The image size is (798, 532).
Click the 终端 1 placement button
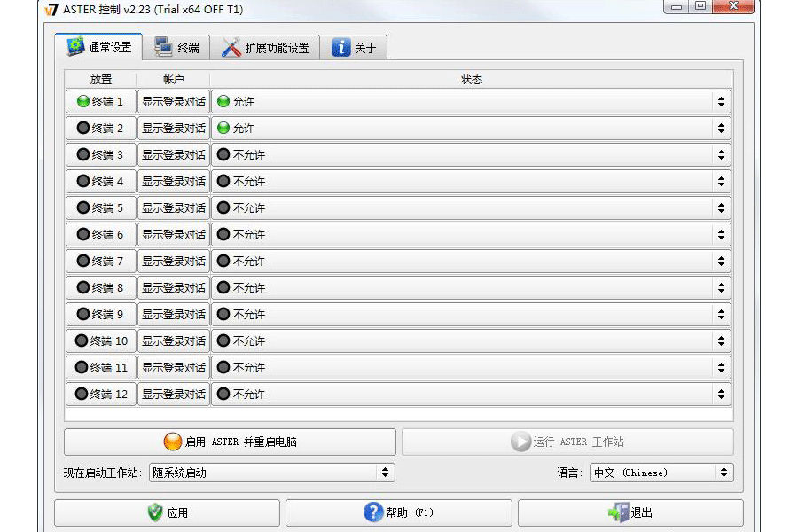pos(101,101)
